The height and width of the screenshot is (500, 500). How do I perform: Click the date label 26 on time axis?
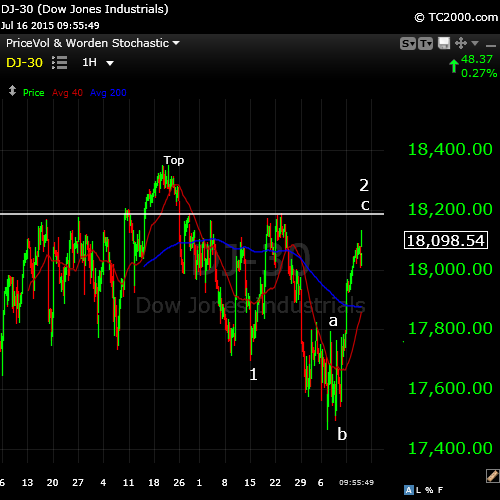(x=179, y=482)
